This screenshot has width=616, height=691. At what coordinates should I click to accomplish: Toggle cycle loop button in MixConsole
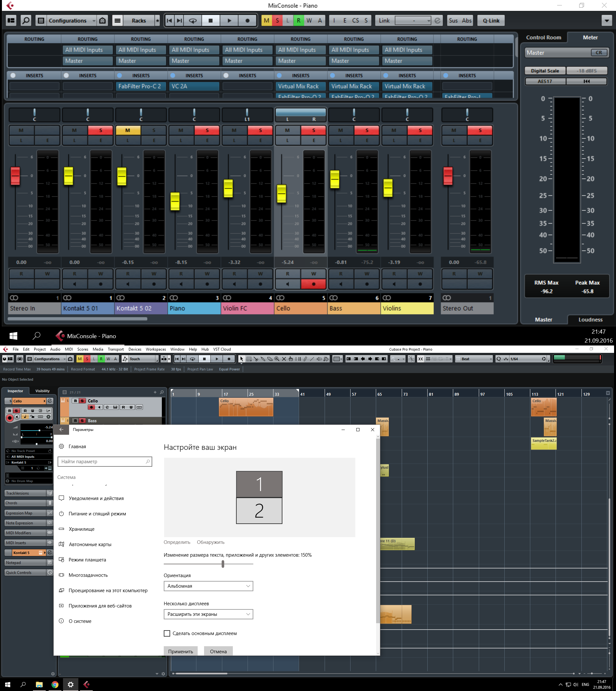[x=193, y=21]
